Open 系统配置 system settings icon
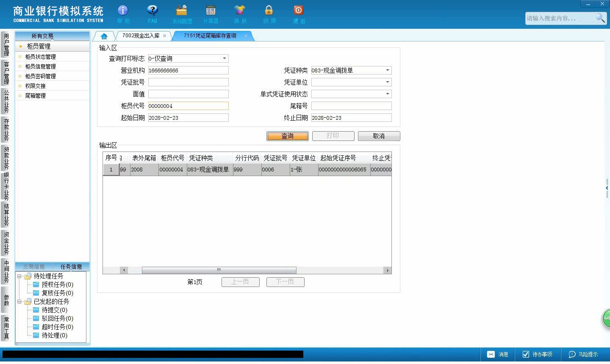 (x=182, y=14)
